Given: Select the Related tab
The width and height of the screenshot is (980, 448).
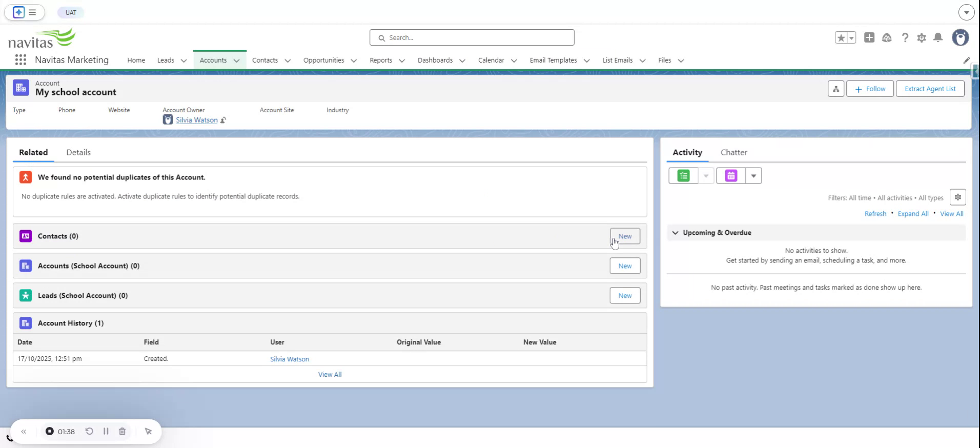Looking at the screenshot, I should point(33,152).
